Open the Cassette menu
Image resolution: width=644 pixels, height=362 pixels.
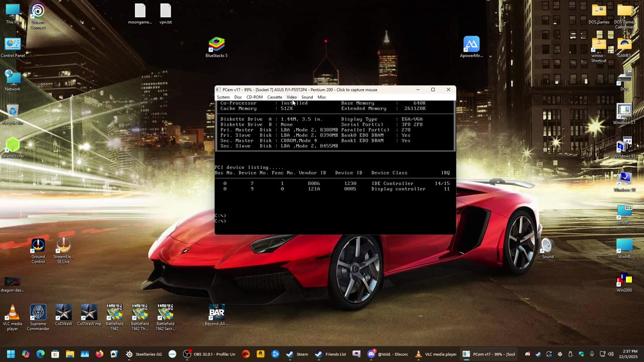[x=274, y=97]
